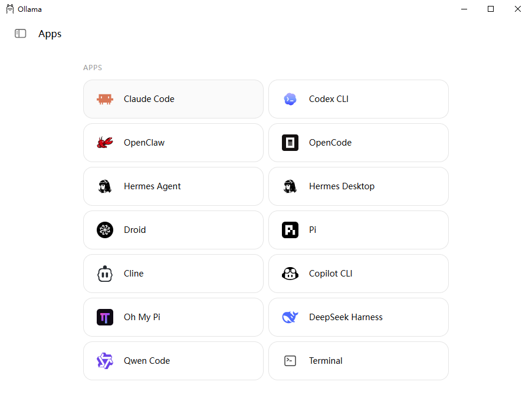This screenshot has height=408, width=532.
Task: Launch the Hermes Agent label
Action: coord(152,186)
